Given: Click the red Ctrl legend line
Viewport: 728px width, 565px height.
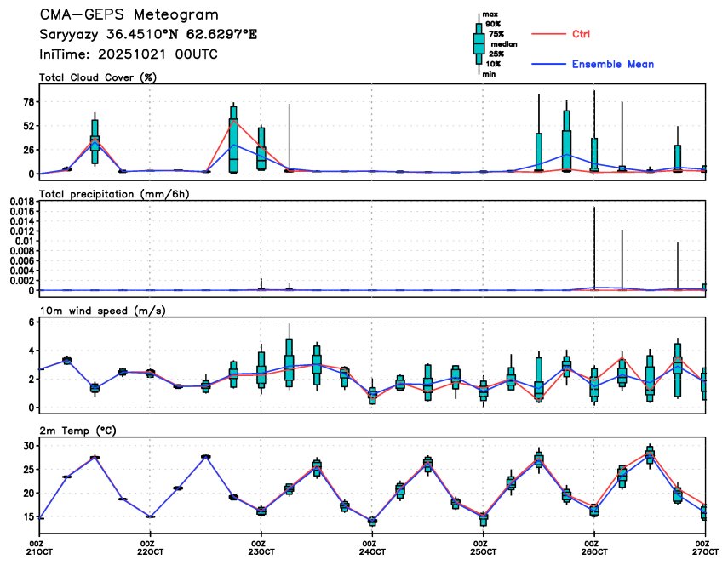Looking at the screenshot, I should click(555, 34).
